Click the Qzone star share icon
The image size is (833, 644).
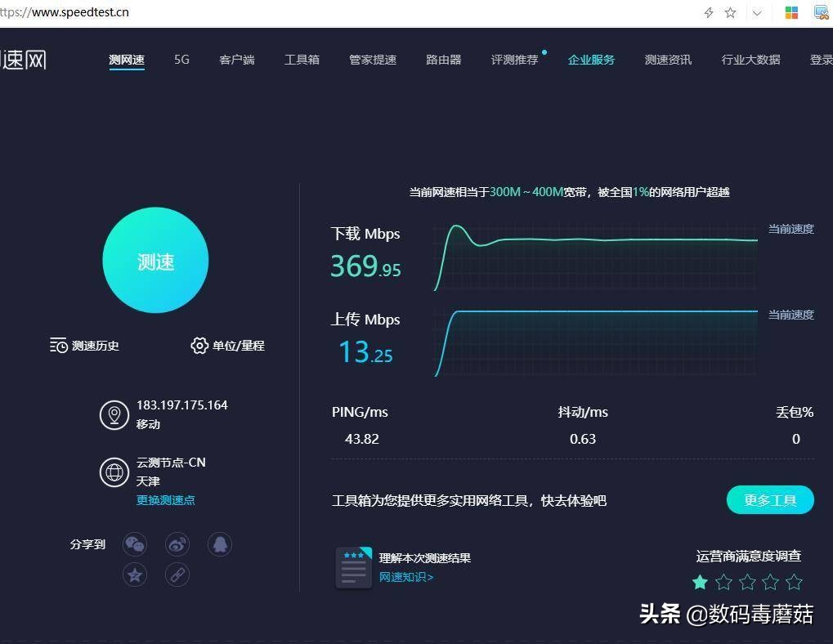(x=135, y=575)
